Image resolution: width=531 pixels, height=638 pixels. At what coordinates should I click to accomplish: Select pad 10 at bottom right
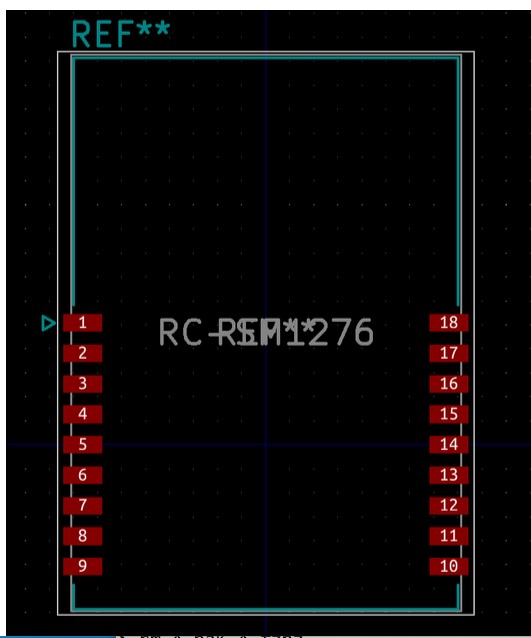(449, 566)
